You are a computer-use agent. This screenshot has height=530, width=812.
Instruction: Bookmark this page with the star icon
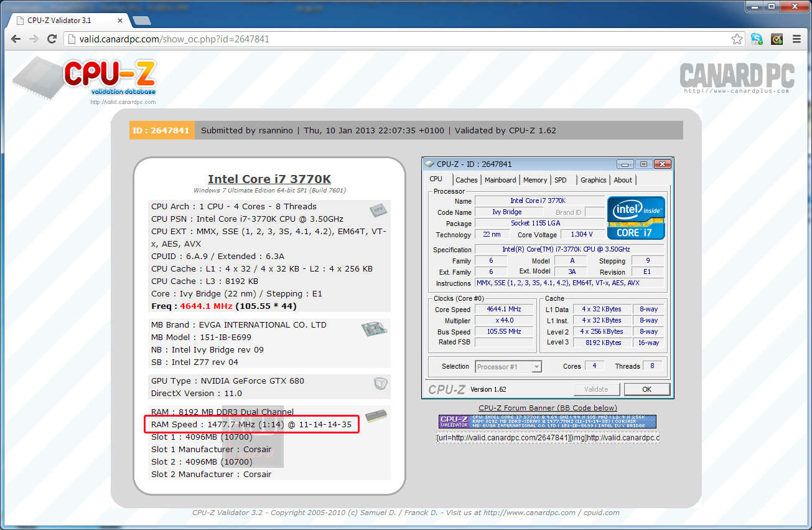(737, 39)
